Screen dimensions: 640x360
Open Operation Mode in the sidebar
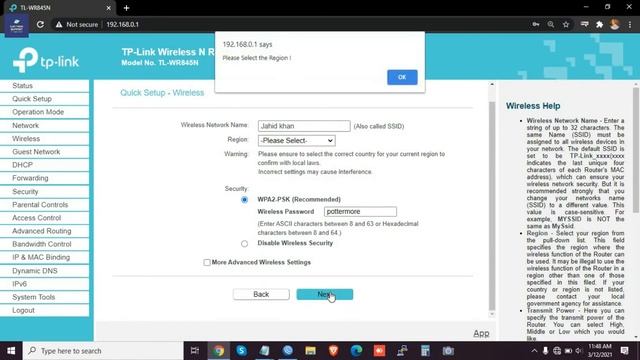44,112
